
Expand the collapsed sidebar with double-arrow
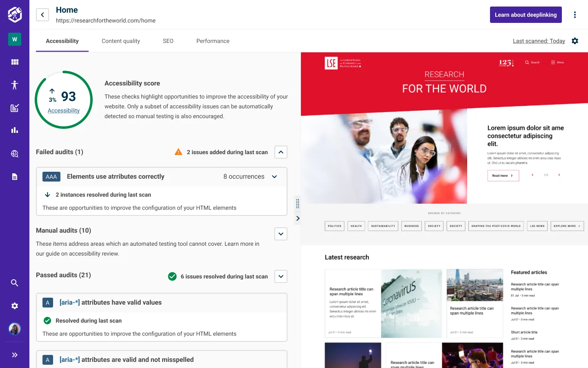point(14,355)
